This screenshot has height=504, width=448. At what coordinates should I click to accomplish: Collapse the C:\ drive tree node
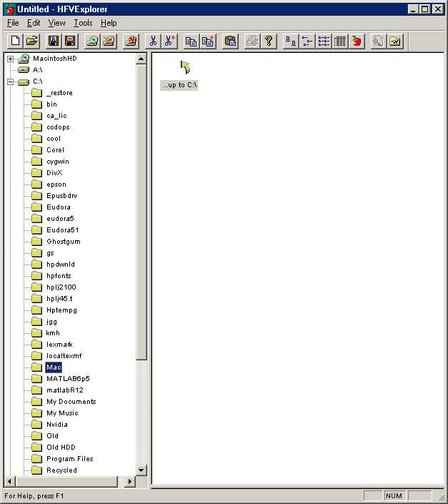(11, 81)
